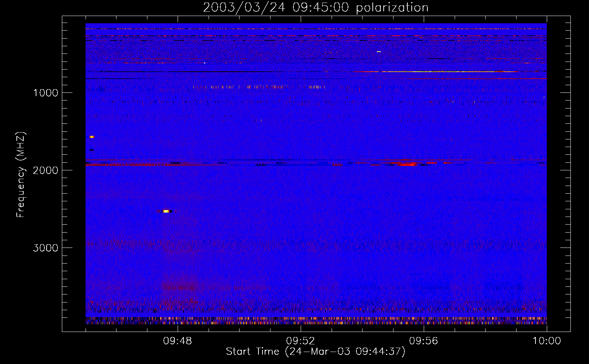Click the 3000 frequency tick label

(x=46, y=248)
